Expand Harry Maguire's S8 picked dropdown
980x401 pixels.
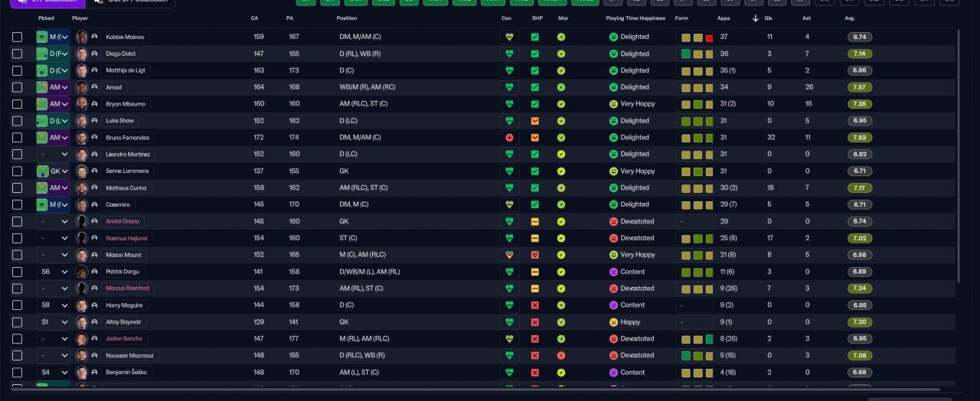(x=53, y=305)
